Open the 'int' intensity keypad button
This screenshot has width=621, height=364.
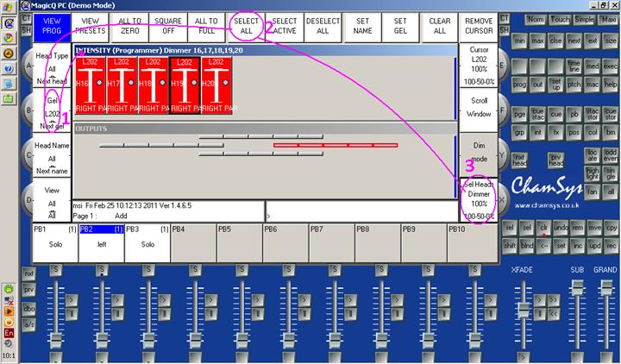click(x=537, y=132)
